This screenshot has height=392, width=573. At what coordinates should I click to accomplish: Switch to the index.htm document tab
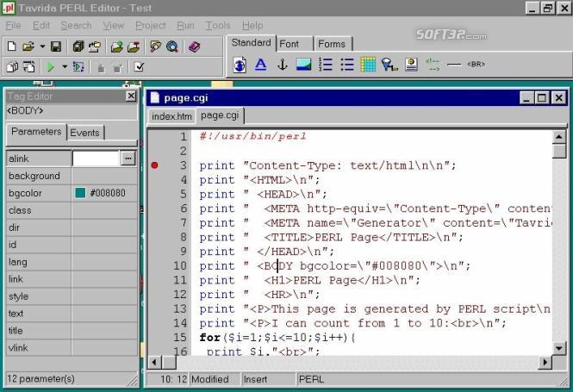click(x=171, y=116)
